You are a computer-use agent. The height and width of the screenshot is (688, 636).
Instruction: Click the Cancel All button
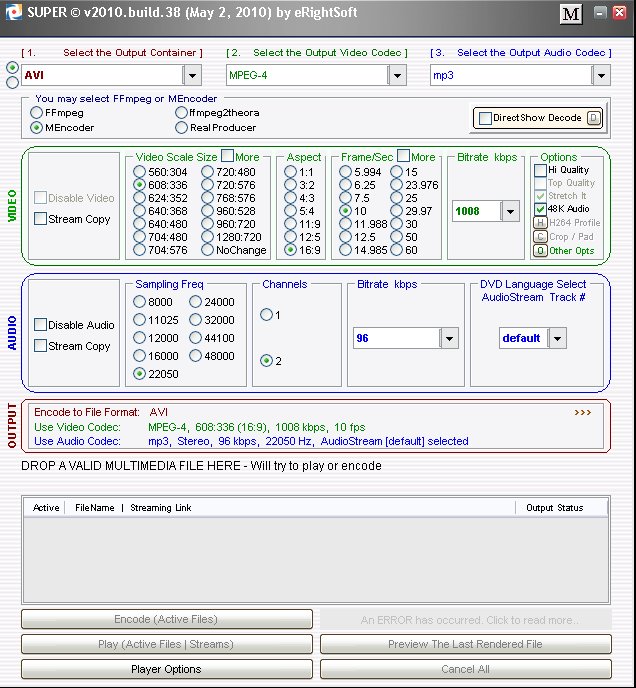(x=466, y=669)
